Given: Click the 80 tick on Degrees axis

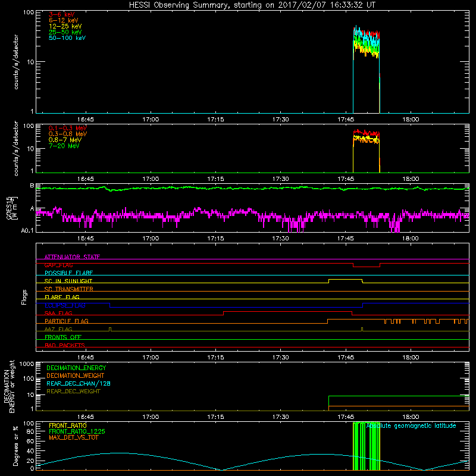Looking at the screenshot, I should pyautogui.click(x=30, y=431).
